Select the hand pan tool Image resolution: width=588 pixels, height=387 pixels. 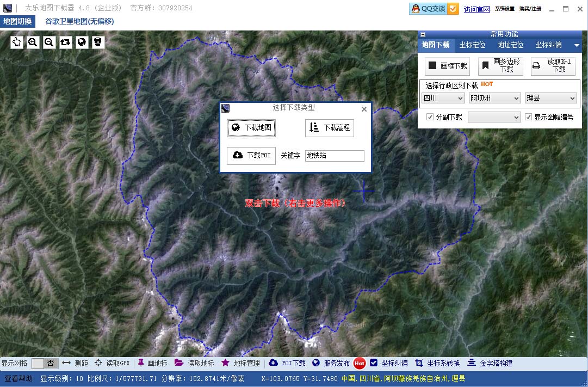tap(16, 42)
